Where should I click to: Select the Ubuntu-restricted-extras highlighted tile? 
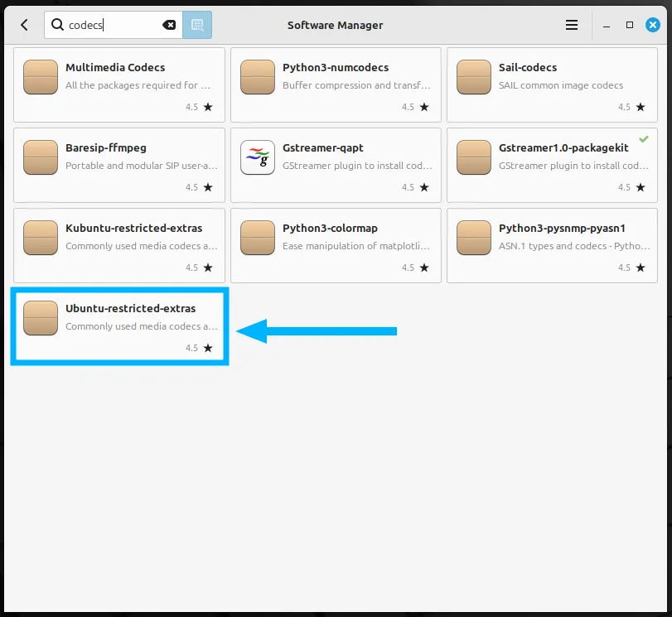click(x=118, y=325)
